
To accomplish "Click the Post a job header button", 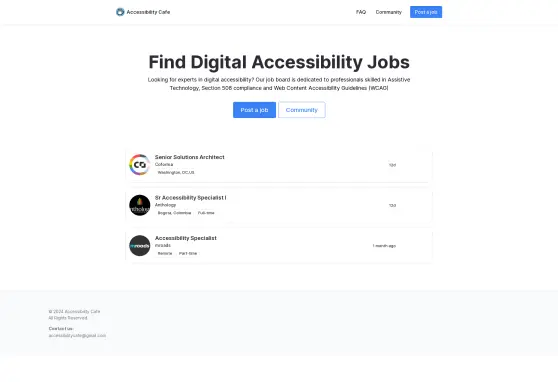I will click(426, 12).
